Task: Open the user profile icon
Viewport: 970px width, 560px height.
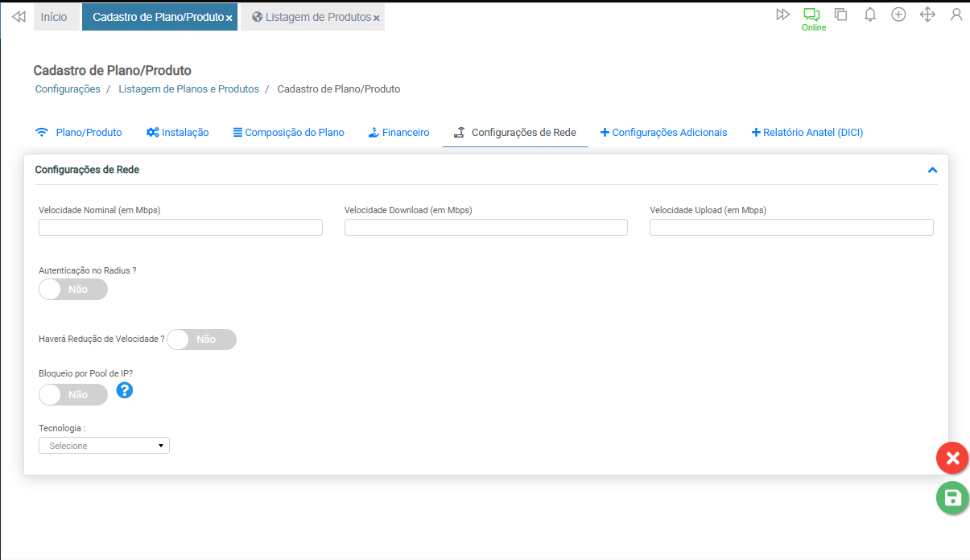Action: coord(956,14)
